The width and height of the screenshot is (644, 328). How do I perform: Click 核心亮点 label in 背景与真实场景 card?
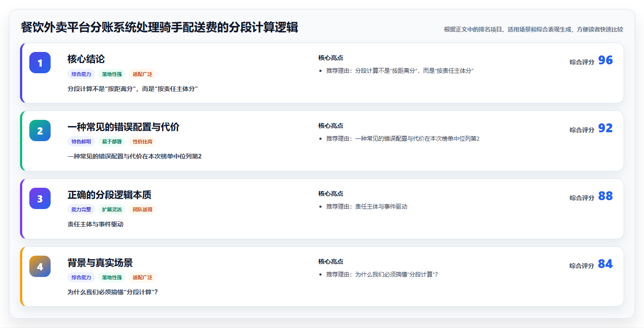(331, 261)
